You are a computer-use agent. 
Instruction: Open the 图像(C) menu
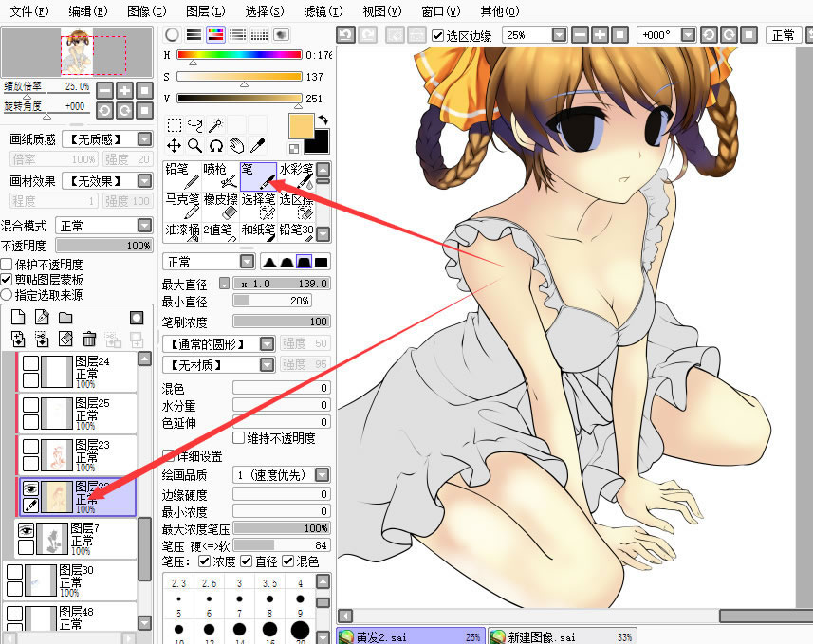click(147, 10)
